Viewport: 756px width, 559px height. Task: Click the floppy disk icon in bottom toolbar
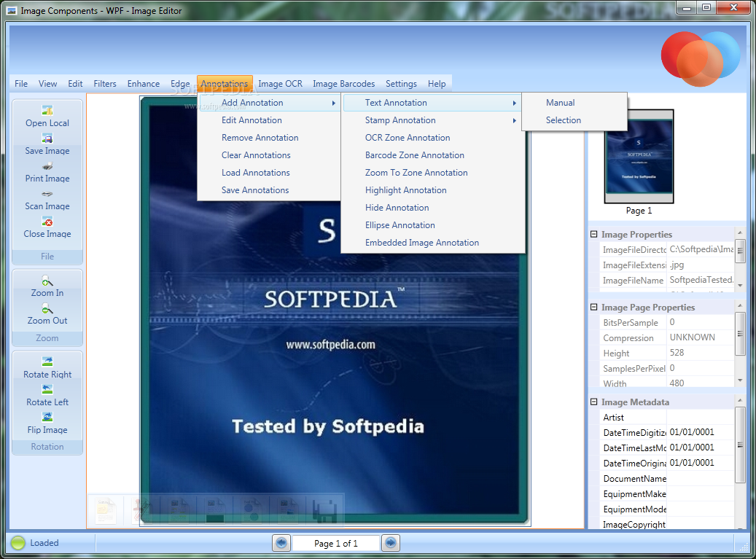[x=324, y=511]
